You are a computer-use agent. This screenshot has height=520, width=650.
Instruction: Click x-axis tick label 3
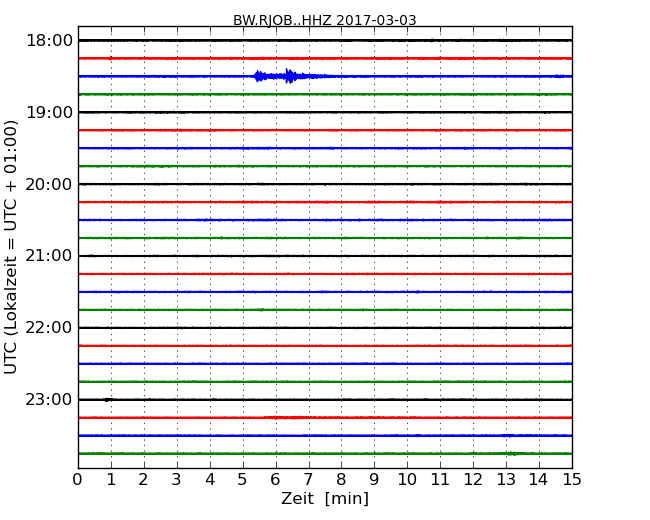pyautogui.click(x=177, y=480)
